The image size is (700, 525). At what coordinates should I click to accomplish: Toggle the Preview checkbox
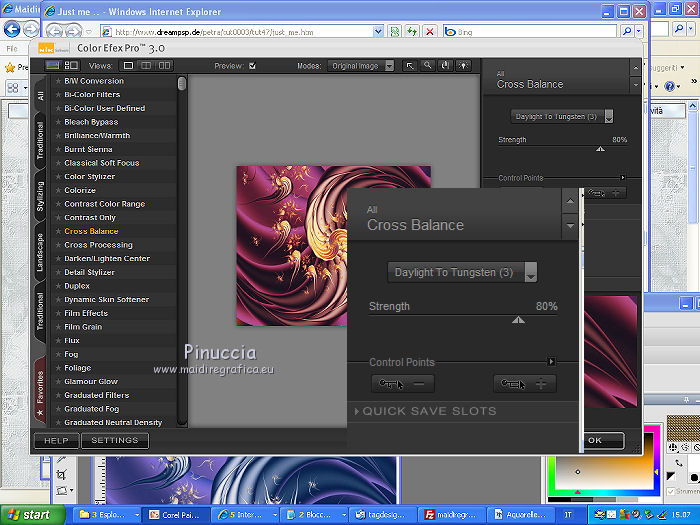click(x=252, y=67)
